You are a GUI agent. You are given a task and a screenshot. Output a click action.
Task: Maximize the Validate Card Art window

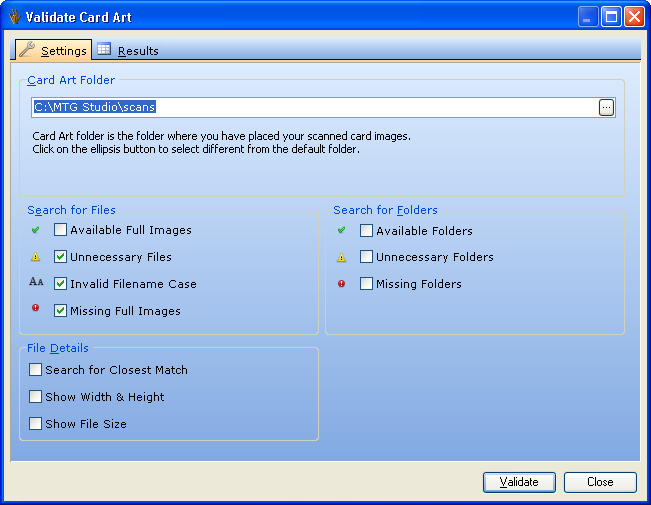pos(612,17)
